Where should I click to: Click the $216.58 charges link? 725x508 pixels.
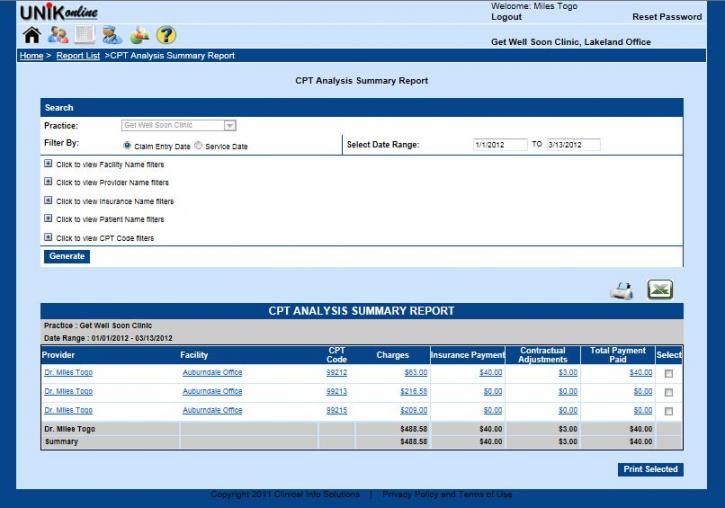click(x=414, y=392)
